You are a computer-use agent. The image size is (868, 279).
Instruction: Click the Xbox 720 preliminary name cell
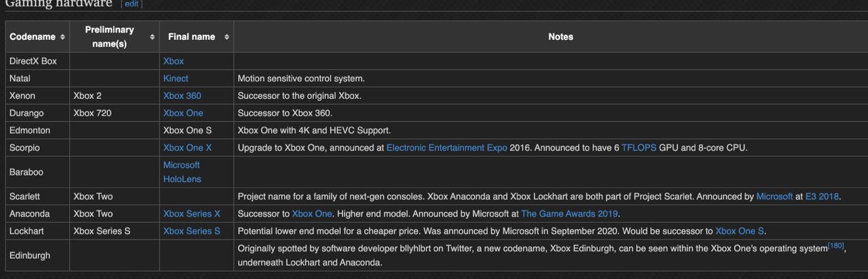point(115,113)
